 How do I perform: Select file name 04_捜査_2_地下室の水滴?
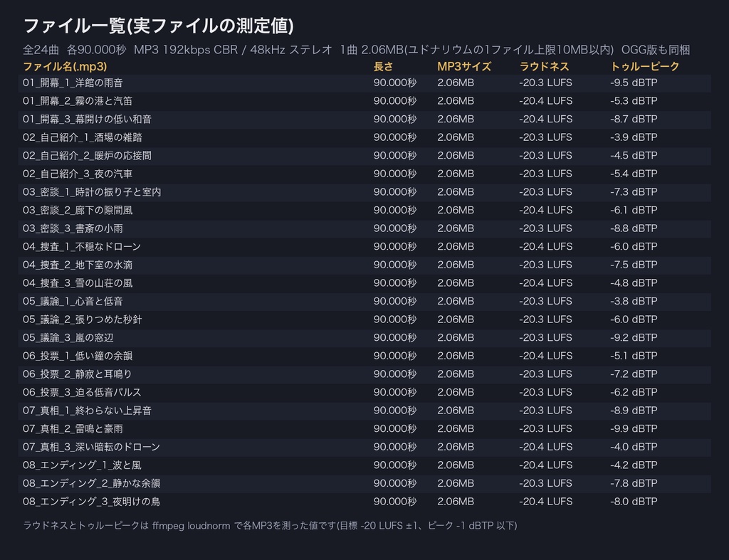[x=78, y=265]
